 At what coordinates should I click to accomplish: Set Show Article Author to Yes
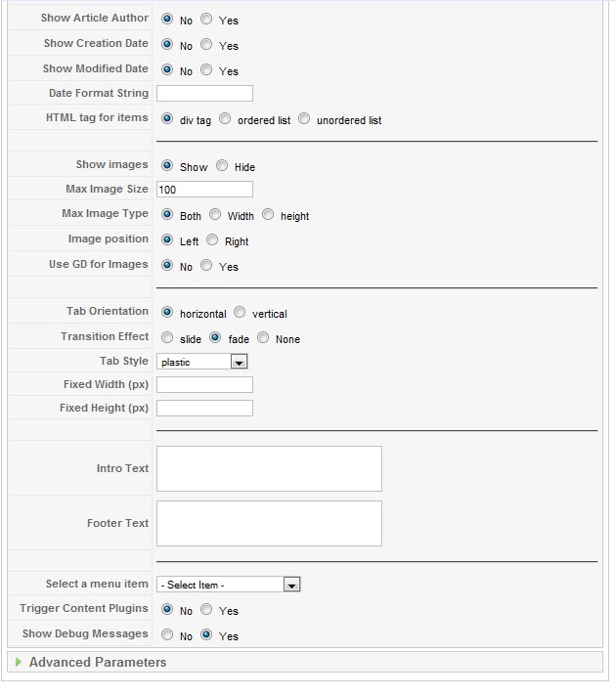206,19
